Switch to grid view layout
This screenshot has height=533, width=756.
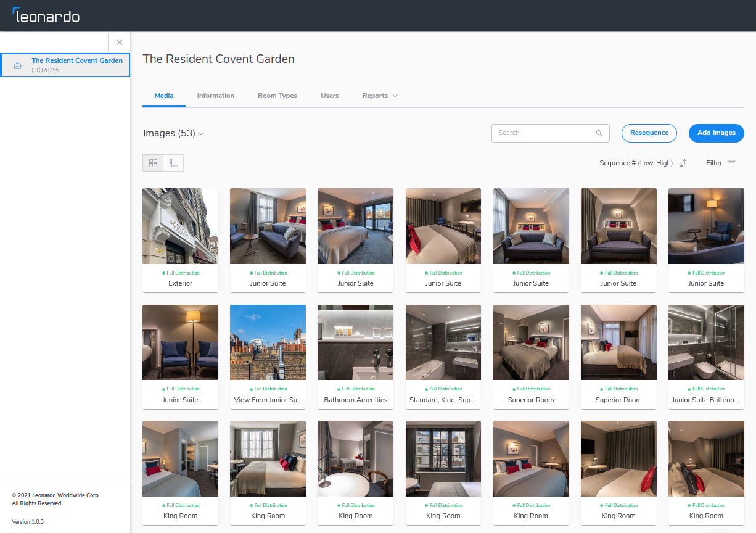tap(152, 163)
